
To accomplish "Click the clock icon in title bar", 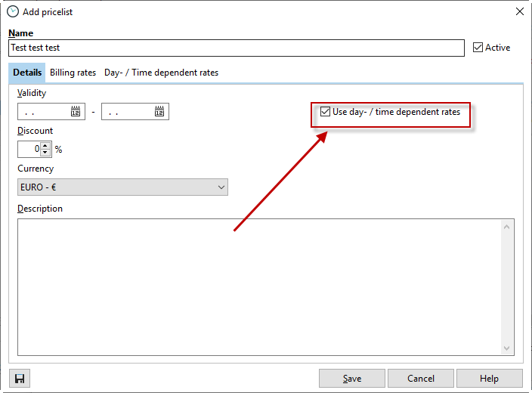I will pos(13,11).
